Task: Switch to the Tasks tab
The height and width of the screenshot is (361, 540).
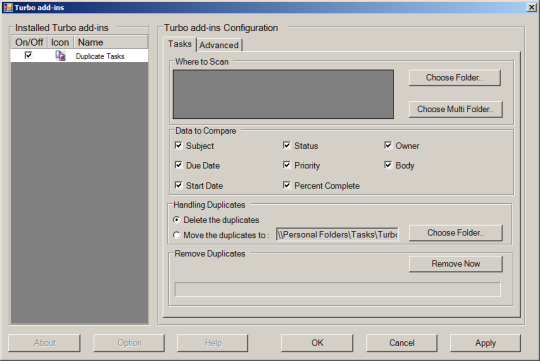Action: [179, 44]
